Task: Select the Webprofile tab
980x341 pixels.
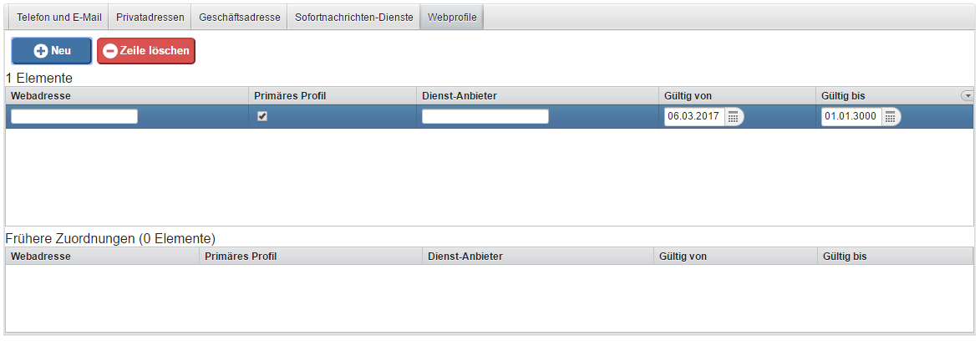Action: point(452,18)
